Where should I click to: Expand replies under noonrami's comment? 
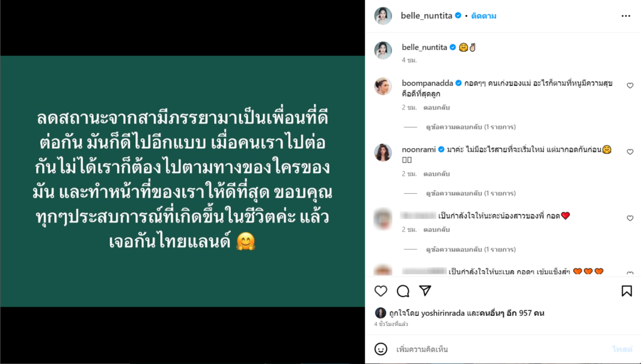tap(471, 193)
